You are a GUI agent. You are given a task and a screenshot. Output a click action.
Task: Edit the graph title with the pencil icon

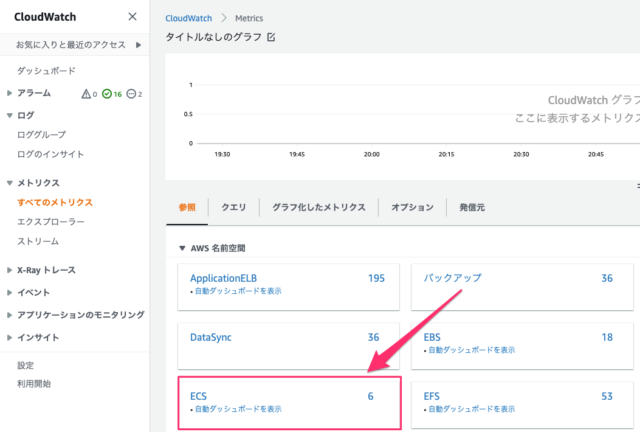point(271,37)
